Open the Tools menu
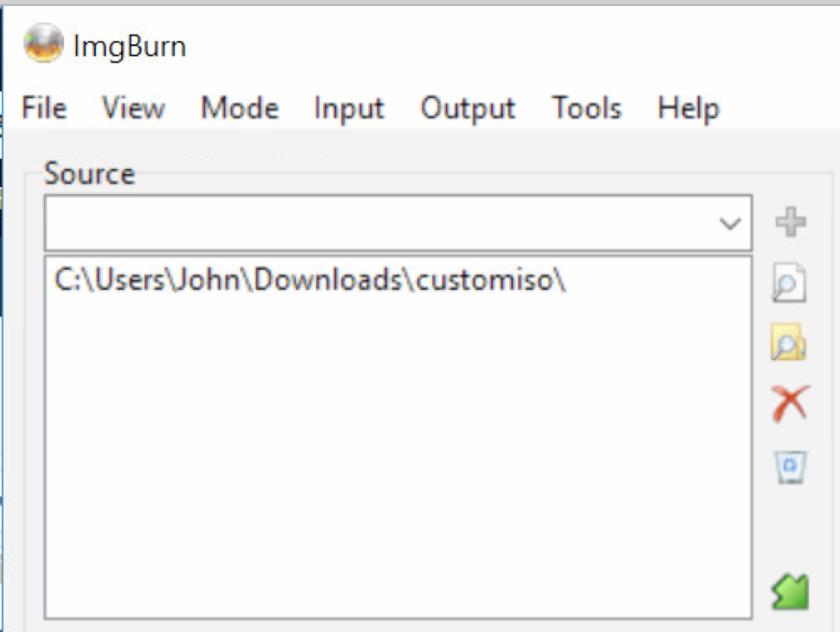This screenshot has height=632, width=840. click(x=586, y=109)
